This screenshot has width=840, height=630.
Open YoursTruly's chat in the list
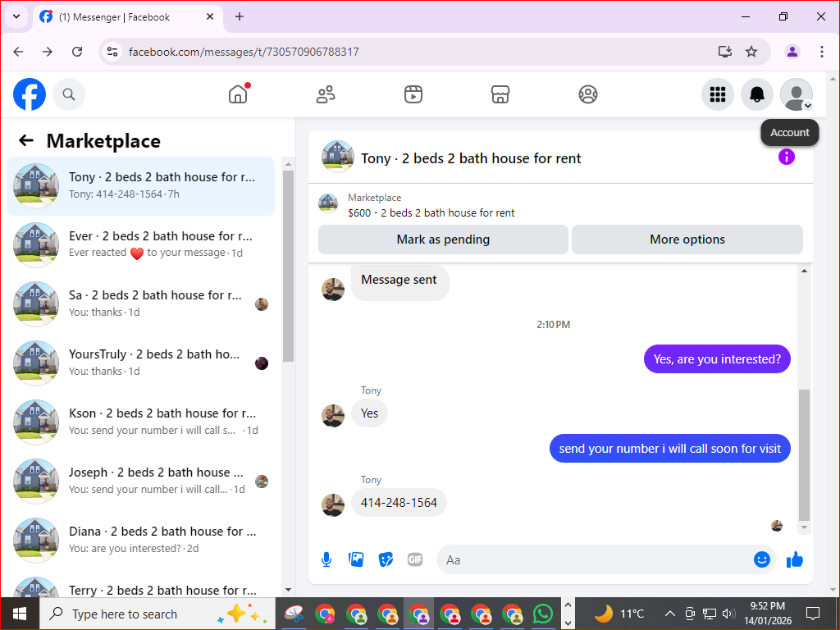click(x=141, y=363)
